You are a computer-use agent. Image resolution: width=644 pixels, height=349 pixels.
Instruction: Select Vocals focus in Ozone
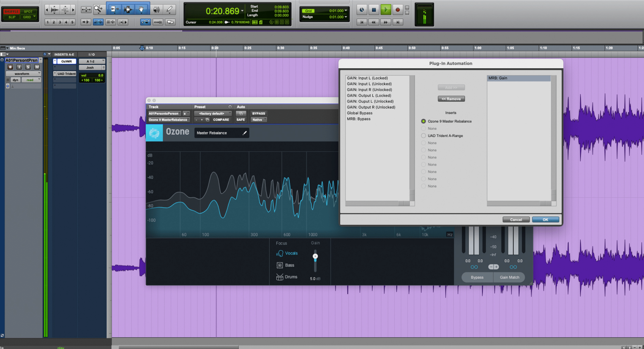[x=287, y=253]
